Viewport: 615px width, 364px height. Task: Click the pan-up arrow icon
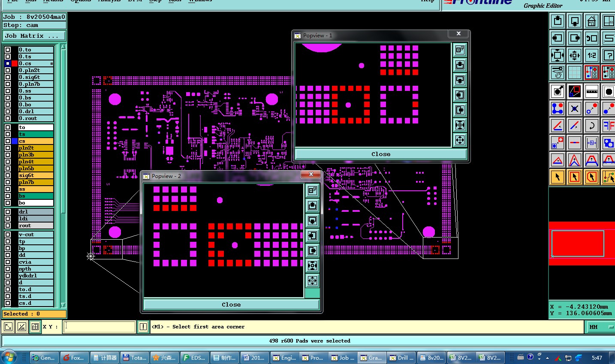pos(557,21)
